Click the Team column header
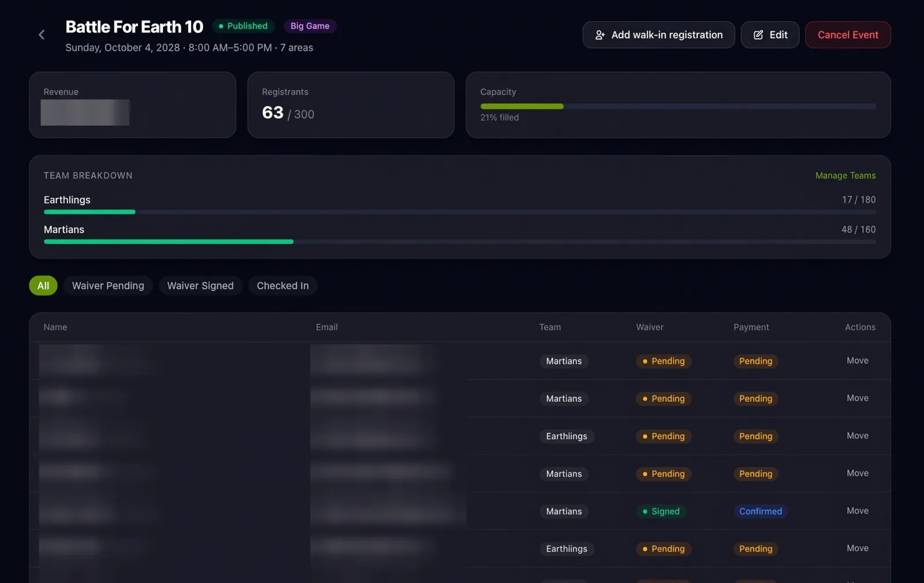 pos(550,327)
